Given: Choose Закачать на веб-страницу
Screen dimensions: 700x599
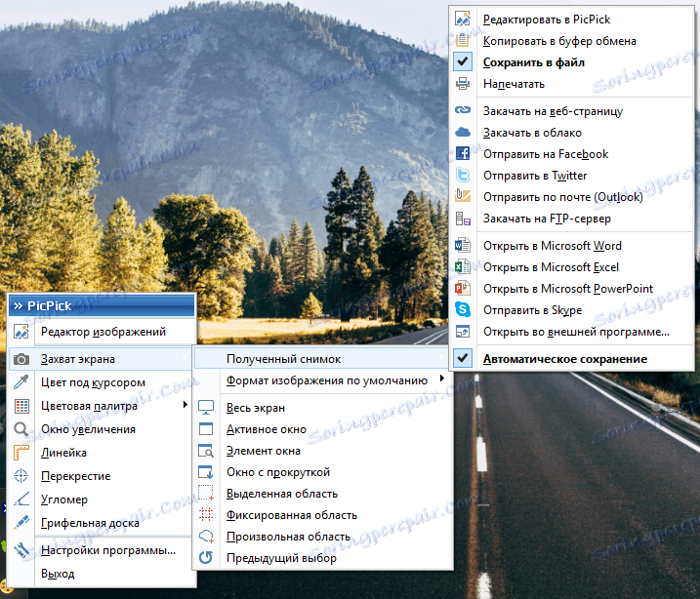Looking at the screenshot, I should (572, 111).
